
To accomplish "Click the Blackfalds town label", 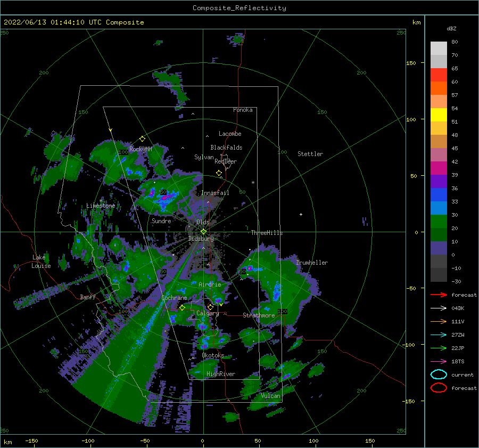I will (226, 148).
